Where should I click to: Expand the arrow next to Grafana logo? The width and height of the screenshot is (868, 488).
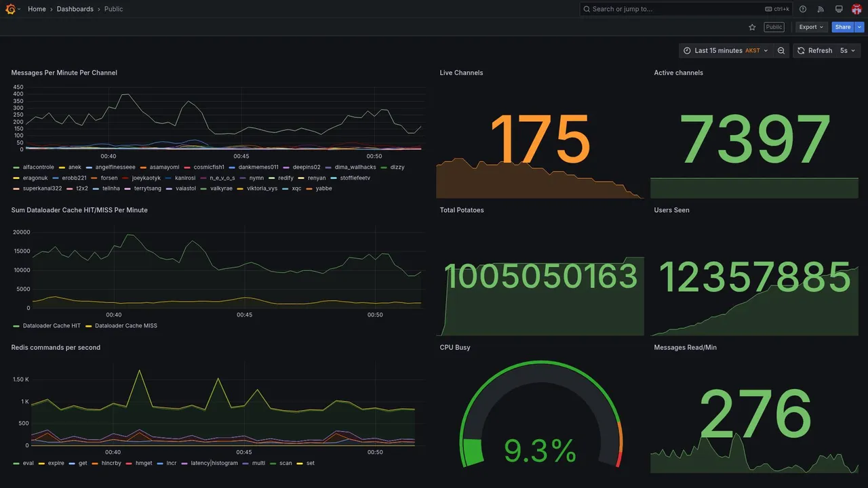tap(19, 9)
